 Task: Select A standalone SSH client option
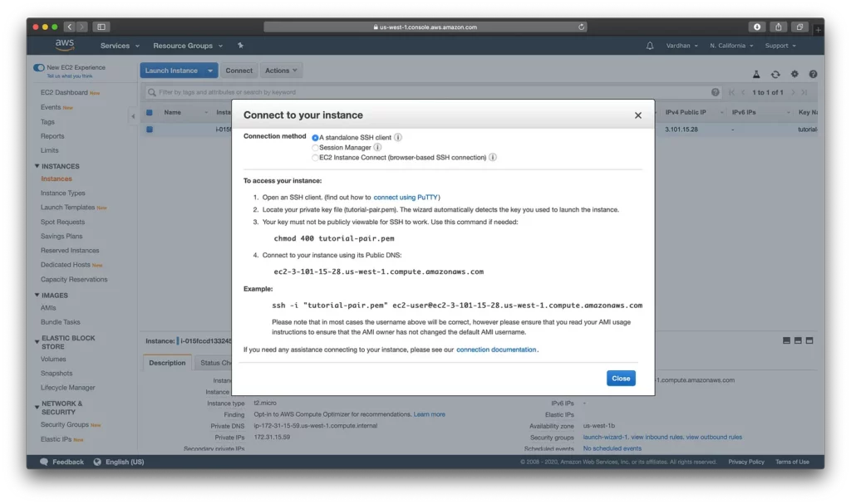(315, 138)
